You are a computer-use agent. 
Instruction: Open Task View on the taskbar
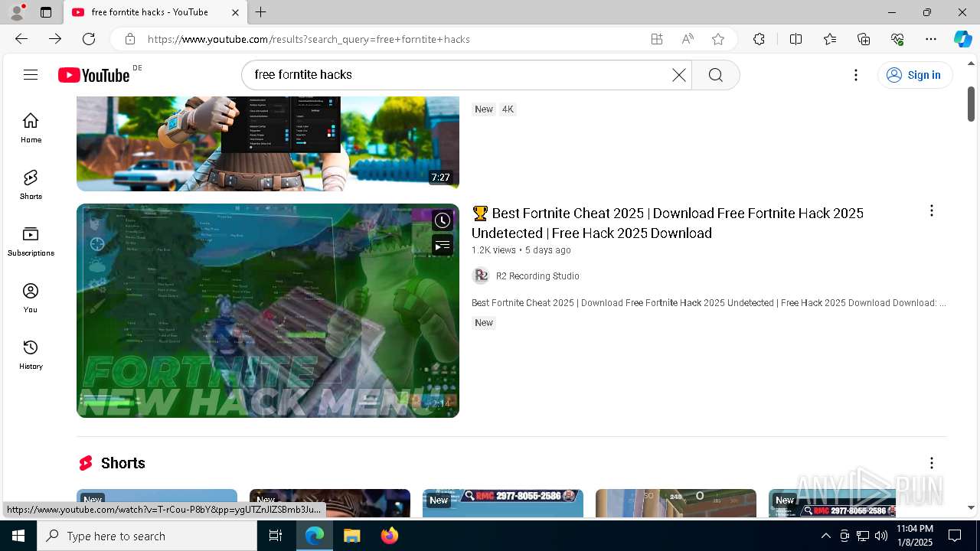276,536
